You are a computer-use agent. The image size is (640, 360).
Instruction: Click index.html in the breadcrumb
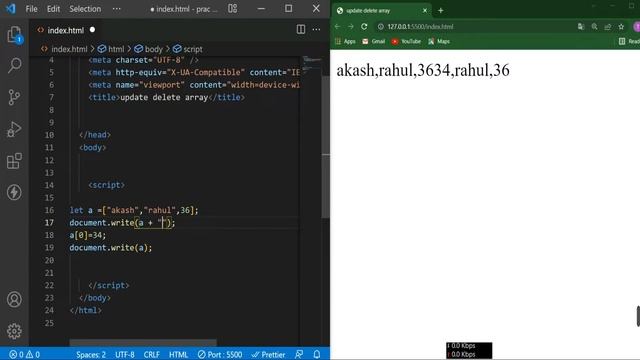pos(64,49)
